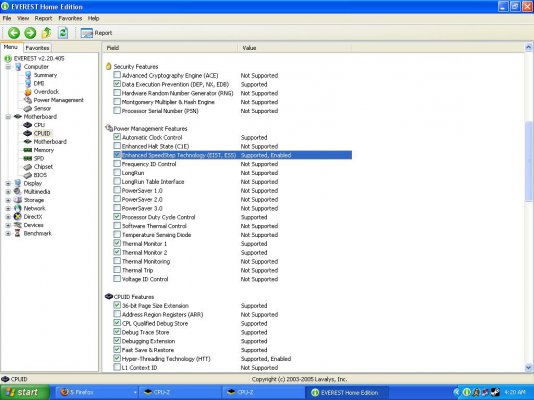
Task: Expand the Network tree node
Action: [x=8, y=208]
